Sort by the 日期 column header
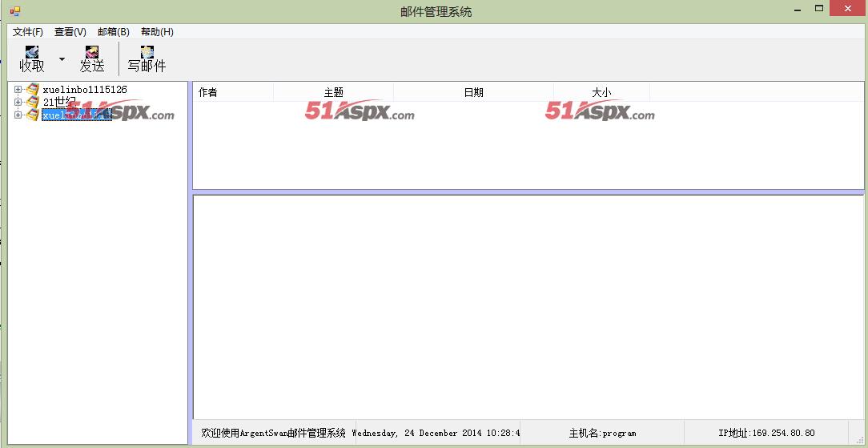Image resolution: width=868 pixels, height=448 pixels. click(474, 92)
